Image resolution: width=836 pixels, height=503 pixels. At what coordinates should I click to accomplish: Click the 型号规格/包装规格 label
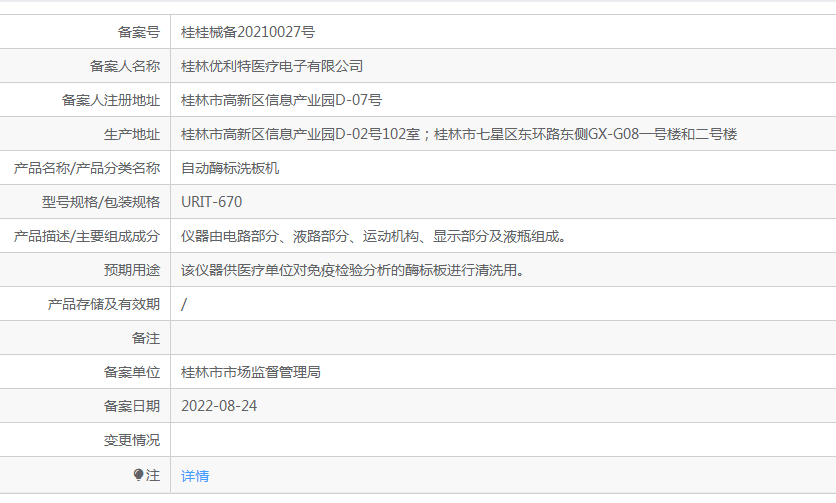click(101, 202)
